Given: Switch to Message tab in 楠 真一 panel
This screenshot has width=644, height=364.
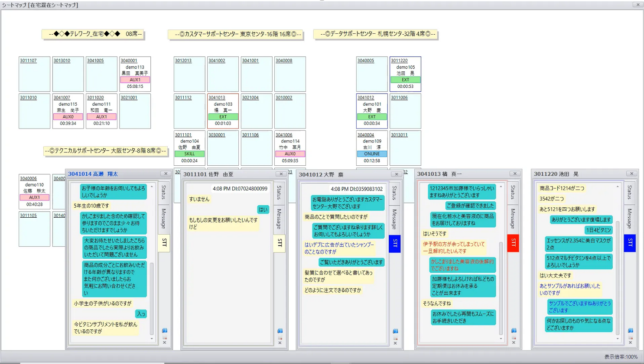Looking at the screenshot, I should click(514, 219).
